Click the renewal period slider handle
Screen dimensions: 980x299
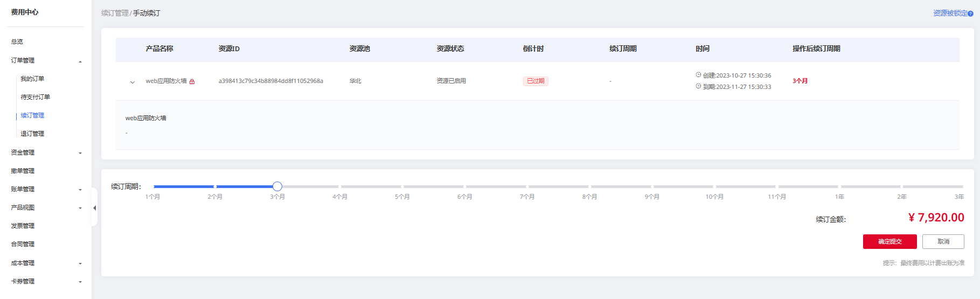pyautogui.click(x=277, y=186)
